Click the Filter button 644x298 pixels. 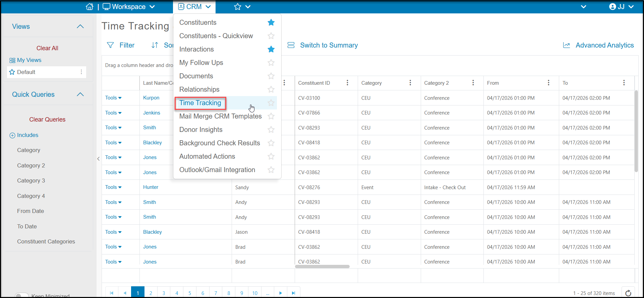pyautogui.click(x=121, y=45)
